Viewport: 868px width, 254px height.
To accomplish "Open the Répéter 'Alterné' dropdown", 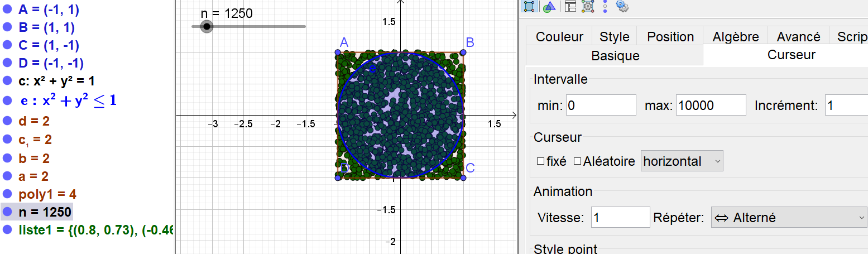I will coord(789,218).
